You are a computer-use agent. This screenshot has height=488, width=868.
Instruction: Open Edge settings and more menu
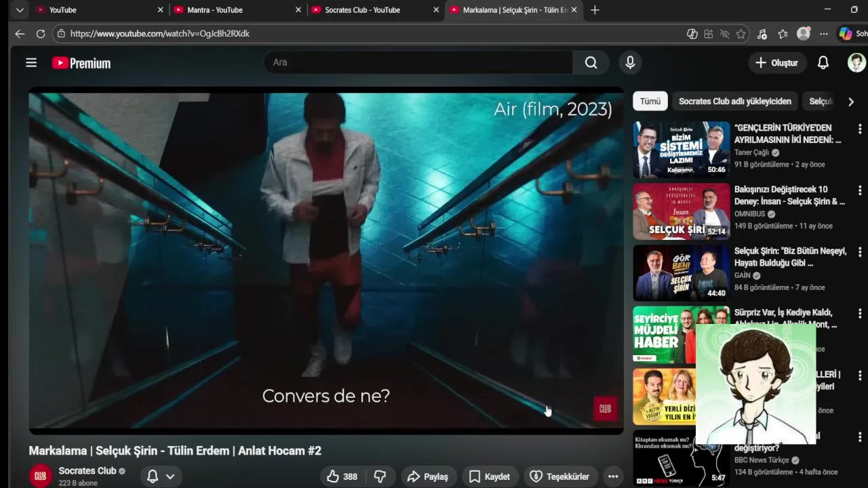coord(823,33)
